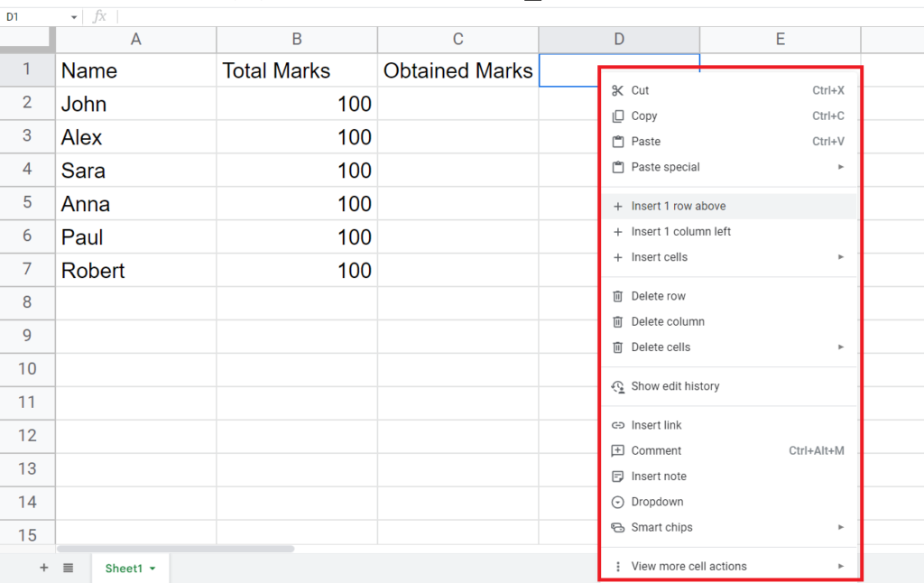Select row 8 header
Image resolution: width=924 pixels, height=583 pixels.
pyautogui.click(x=27, y=303)
